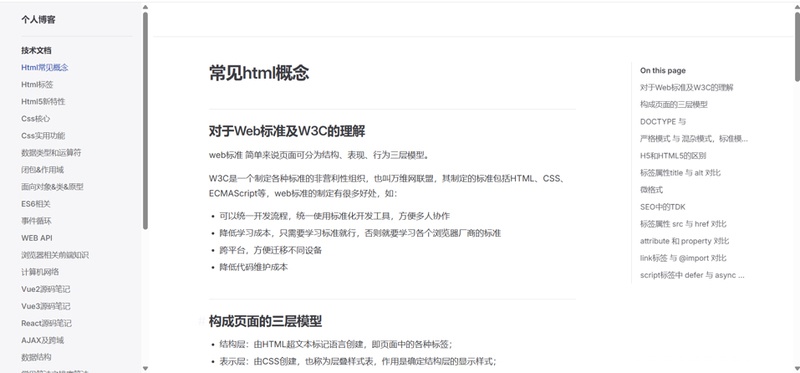Screen dimensions: 800x373
Task: Open 闭包&作用域 sidebar link
Action: pyautogui.click(x=42, y=170)
